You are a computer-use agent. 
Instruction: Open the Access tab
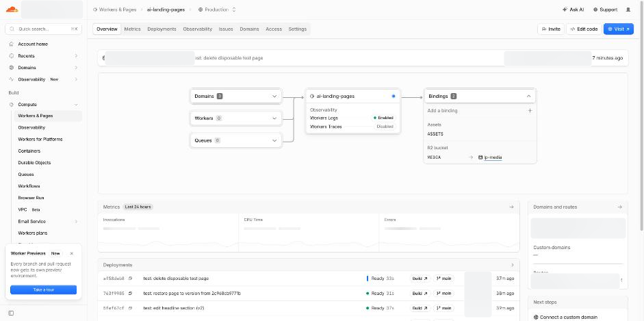(x=274, y=29)
